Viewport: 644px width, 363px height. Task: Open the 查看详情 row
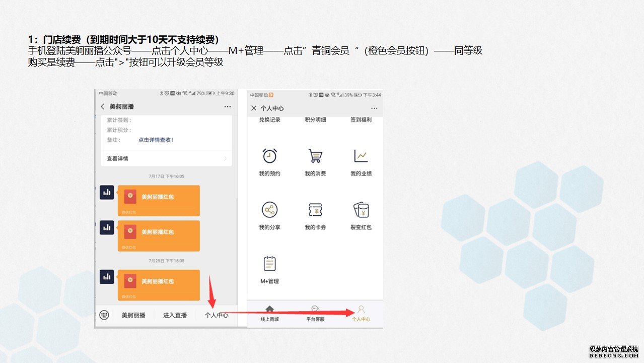pos(166,158)
